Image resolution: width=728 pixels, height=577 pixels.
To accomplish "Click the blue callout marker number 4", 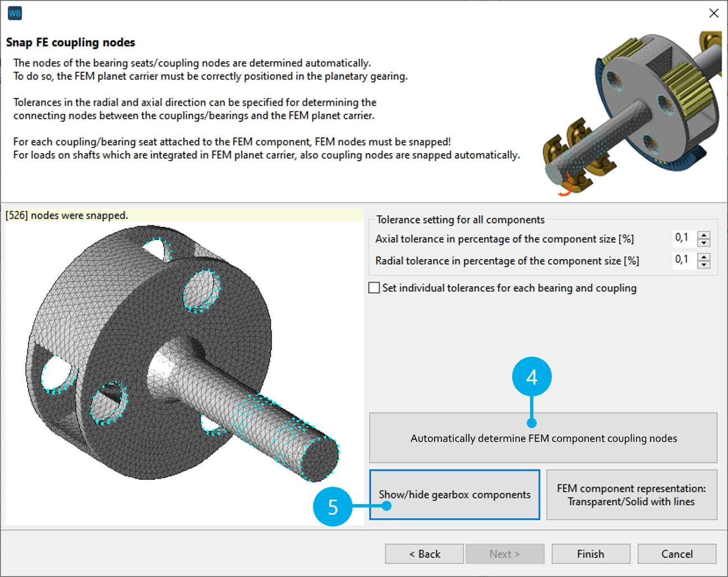I will (532, 377).
